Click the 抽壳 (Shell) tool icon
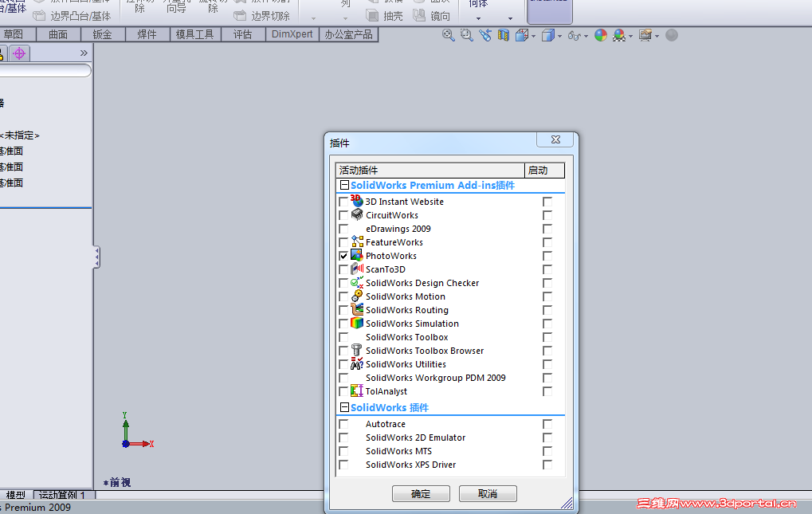 pyautogui.click(x=372, y=15)
